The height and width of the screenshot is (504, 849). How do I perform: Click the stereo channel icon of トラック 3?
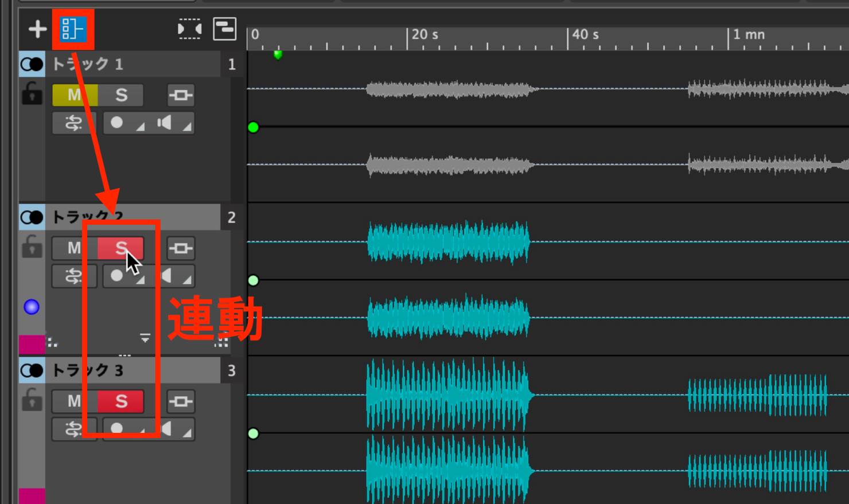click(32, 370)
